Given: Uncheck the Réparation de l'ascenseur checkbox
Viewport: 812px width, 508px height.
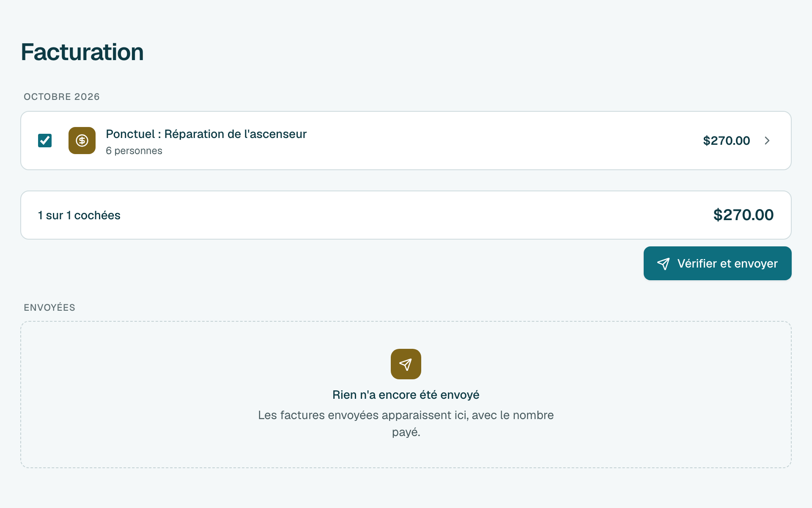Looking at the screenshot, I should tap(45, 141).
